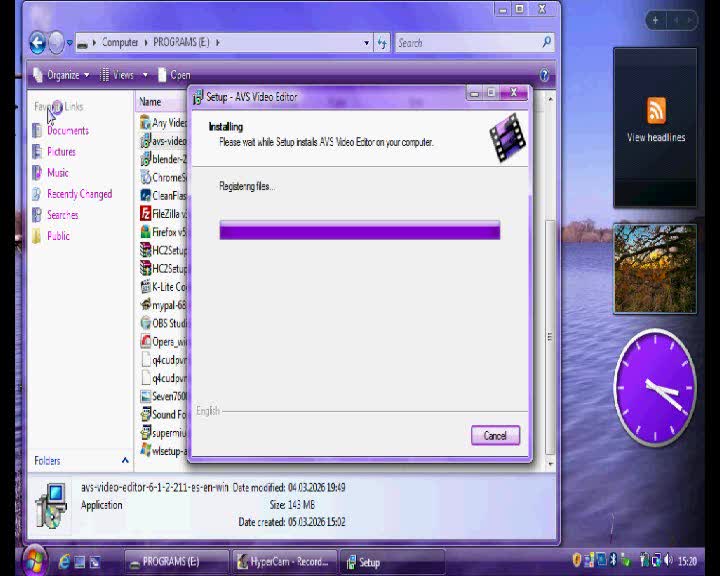Open the help icon in Explorer toolbar
Screen dimensions: 720x576
click(x=545, y=75)
